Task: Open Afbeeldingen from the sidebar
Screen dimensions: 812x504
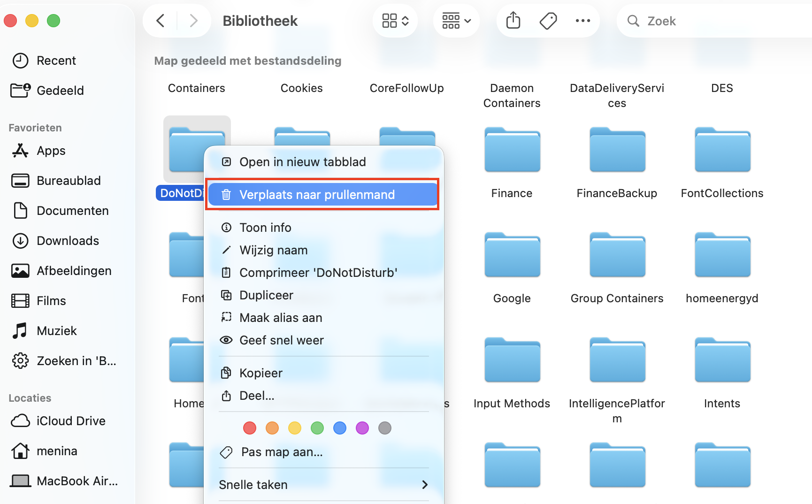Action: [74, 270]
